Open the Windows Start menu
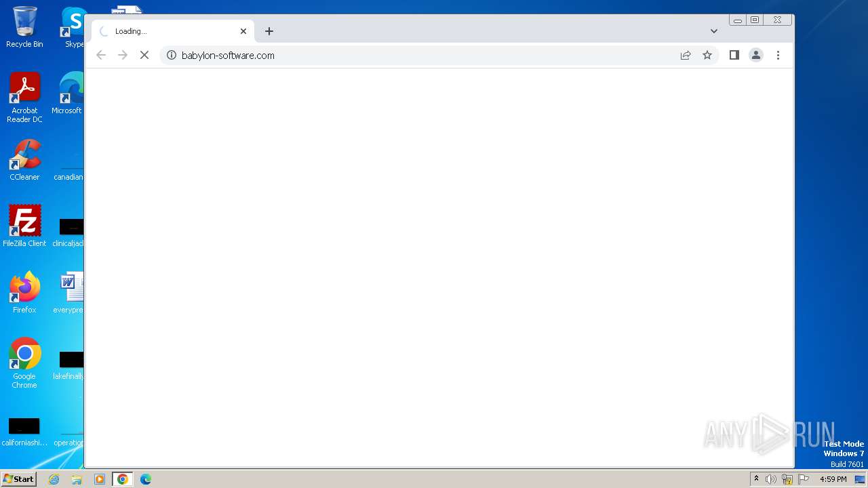Image resolution: width=868 pixels, height=488 pixels. tap(18, 479)
